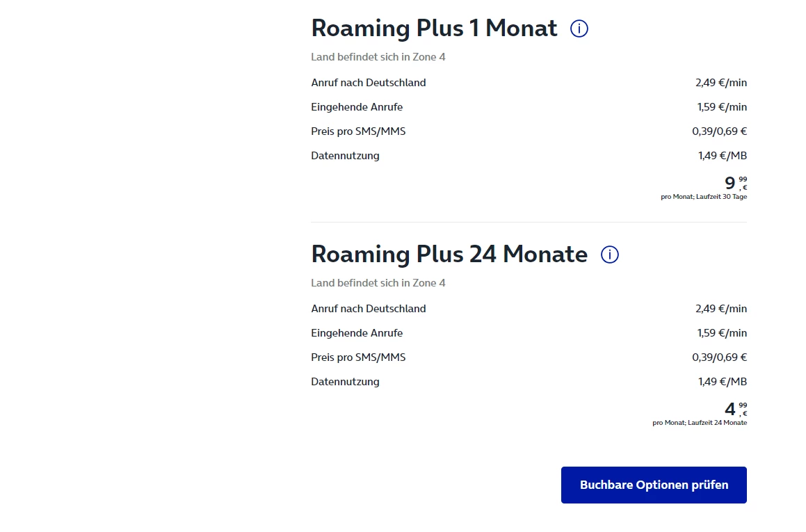This screenshot has width=806, height=532.
Task: Click the Roaming Plus 1 Monat heading
Action: 434,29
